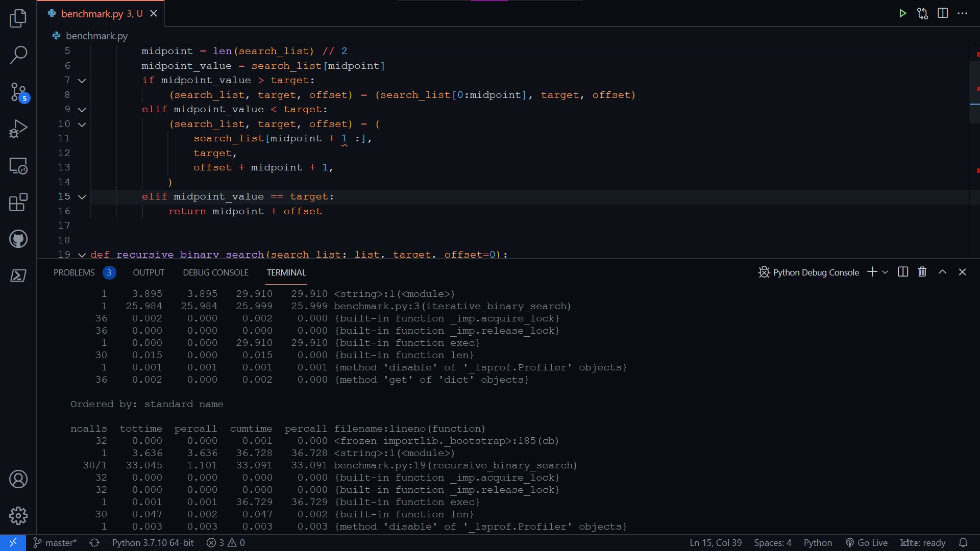Screen dimensions: 980x551
Task: Change language mode from Python
Action: (x=818, y=543)
